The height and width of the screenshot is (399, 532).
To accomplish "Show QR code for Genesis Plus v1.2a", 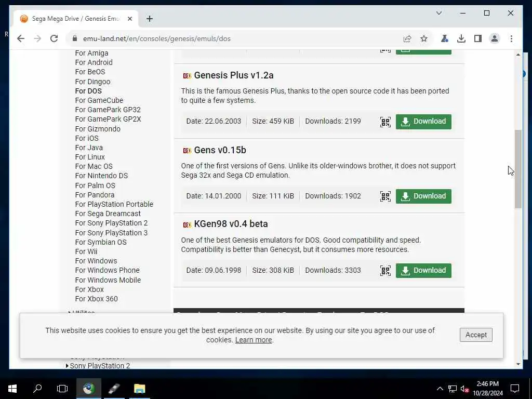I will click(x=385, y=122).
